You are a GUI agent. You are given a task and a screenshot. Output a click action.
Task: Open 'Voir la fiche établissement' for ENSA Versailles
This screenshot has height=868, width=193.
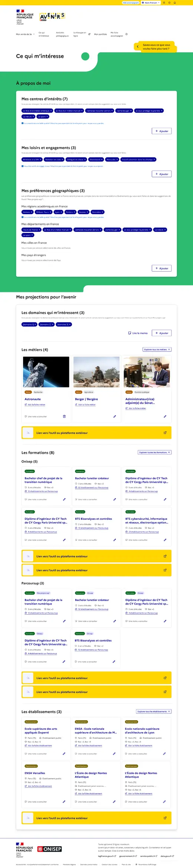(x=38, y=786)
